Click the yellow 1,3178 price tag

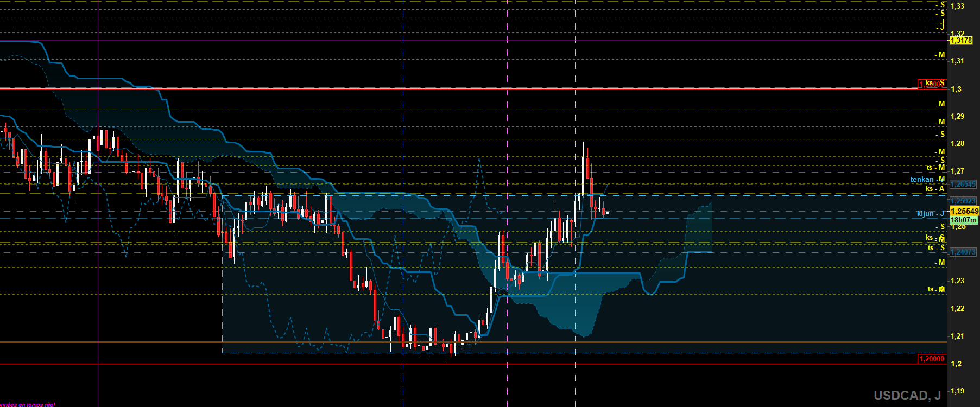(961, 40)
